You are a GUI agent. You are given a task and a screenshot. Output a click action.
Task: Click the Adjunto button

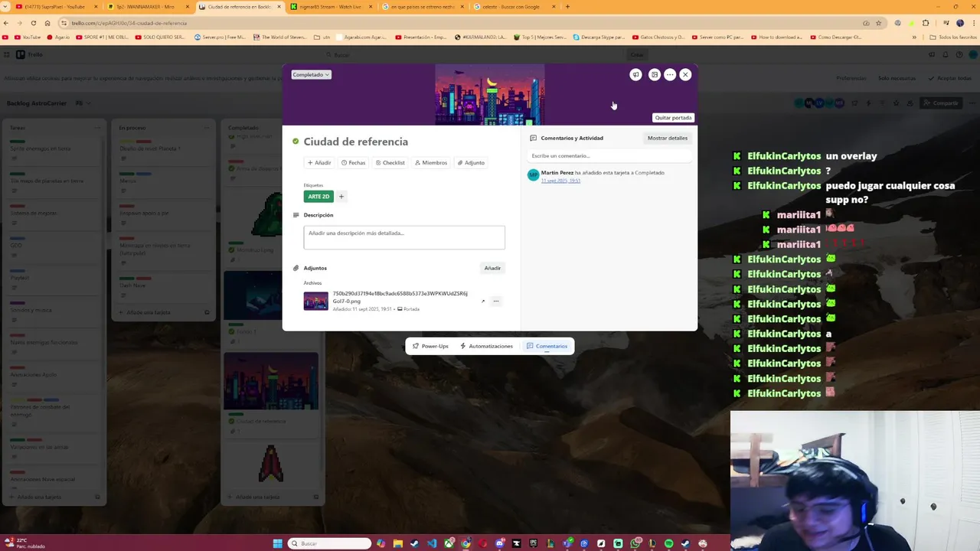pos(472,162)
